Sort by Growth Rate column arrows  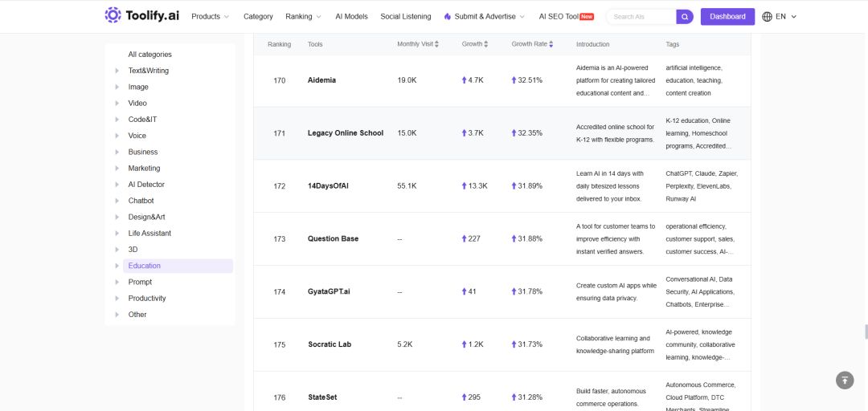(551, 44)
